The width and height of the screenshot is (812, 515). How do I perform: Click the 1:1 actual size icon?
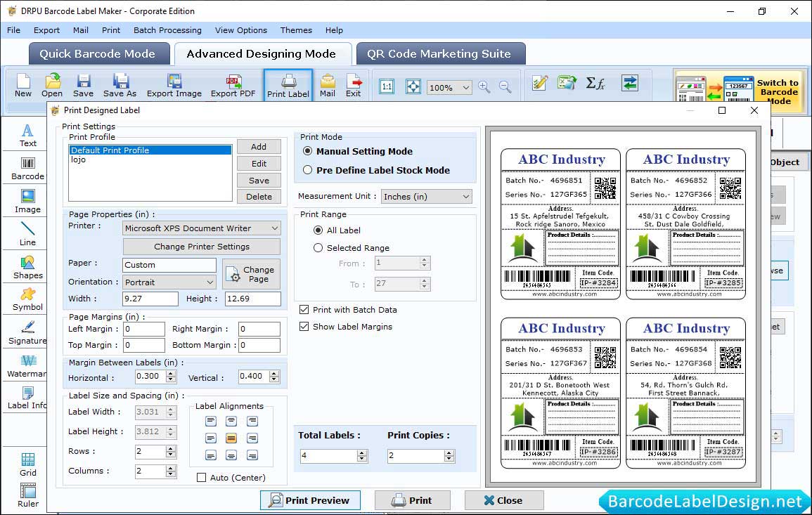pos(387,86)
